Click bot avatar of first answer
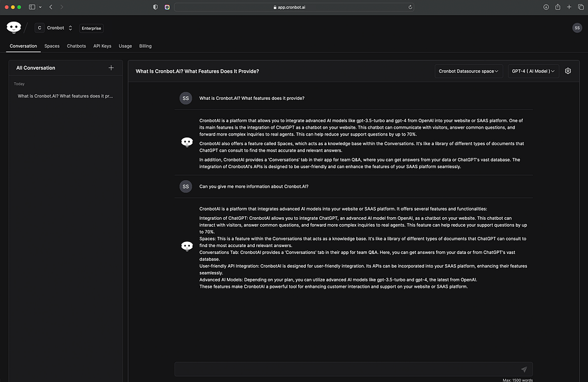This screenshot has width=588, height=382. click(187, 142)
